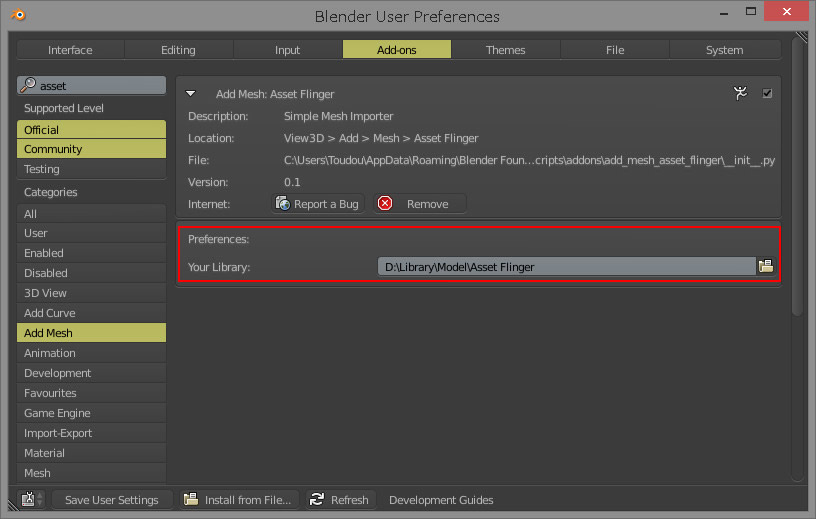Screen dimensions: 816x519
Task: Click the Your Library path field
Action: coord(566,267)
